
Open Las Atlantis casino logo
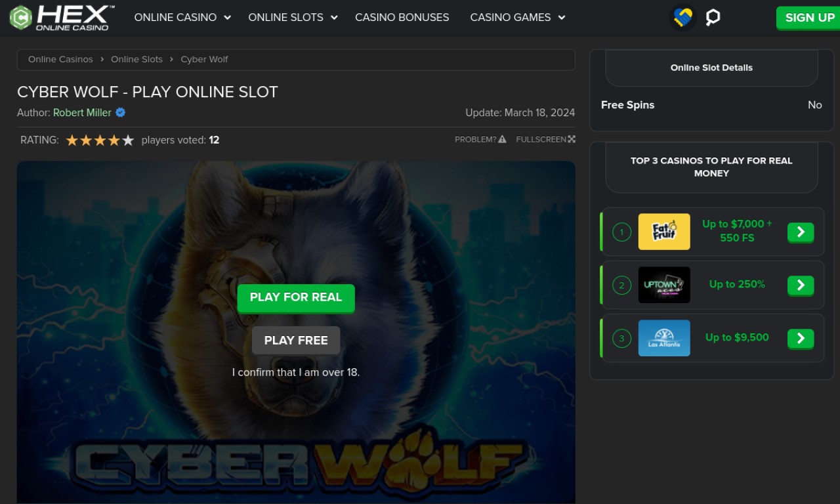[664, 338]
